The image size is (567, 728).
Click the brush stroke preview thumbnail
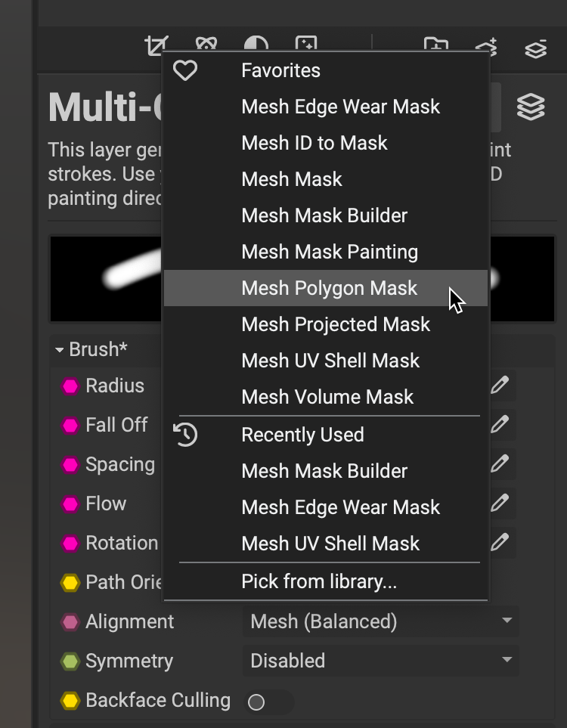pyautogui.click(x=106, y=279)
